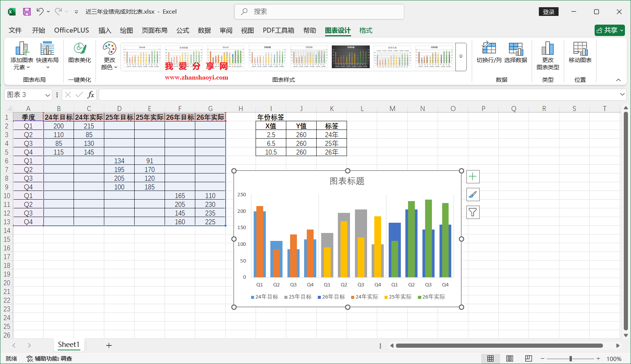The width and height of the screenshot is (631, 364).
Task: Click the Excel app logo icon
Action: click(x=12, y=12)
